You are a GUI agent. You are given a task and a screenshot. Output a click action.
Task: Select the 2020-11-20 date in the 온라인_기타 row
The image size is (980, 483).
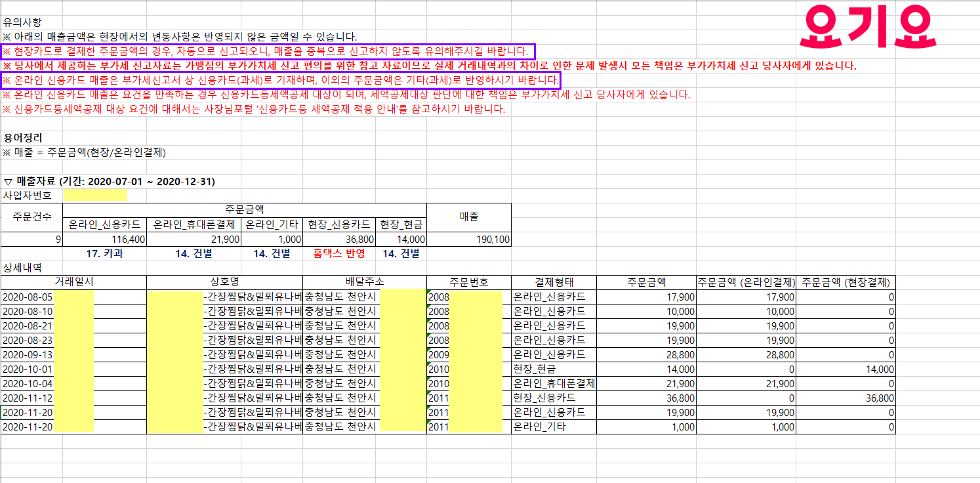73,427
